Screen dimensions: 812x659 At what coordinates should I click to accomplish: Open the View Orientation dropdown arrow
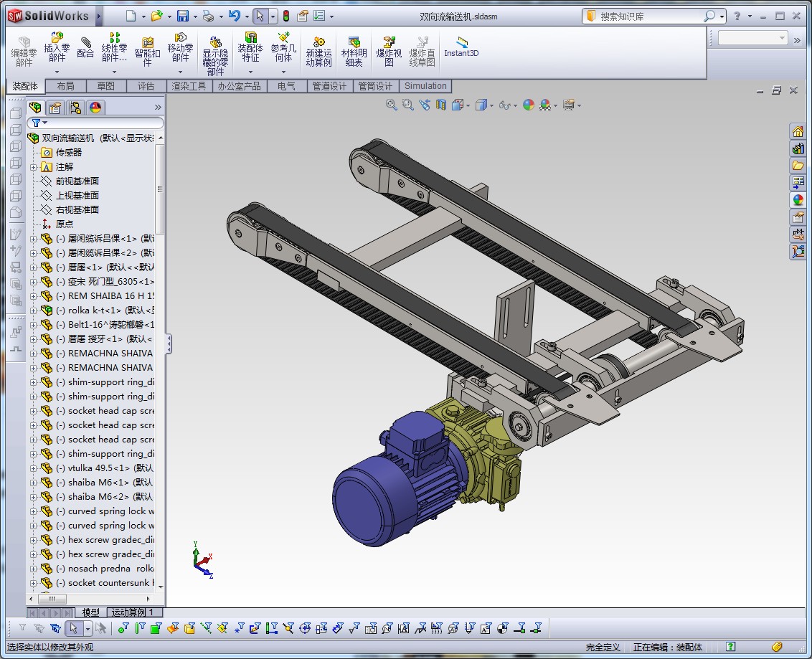(468, 105)
